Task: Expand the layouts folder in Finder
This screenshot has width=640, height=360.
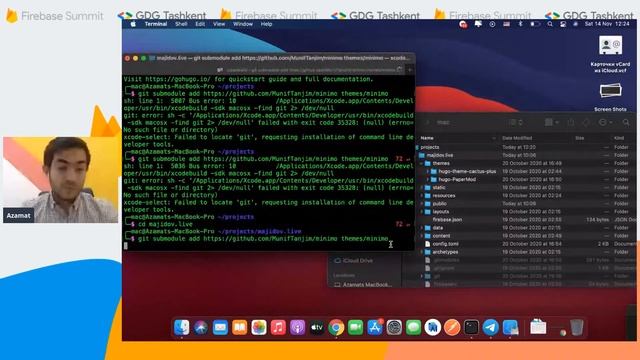Action: pyautogui.click(x=422, y=212)
